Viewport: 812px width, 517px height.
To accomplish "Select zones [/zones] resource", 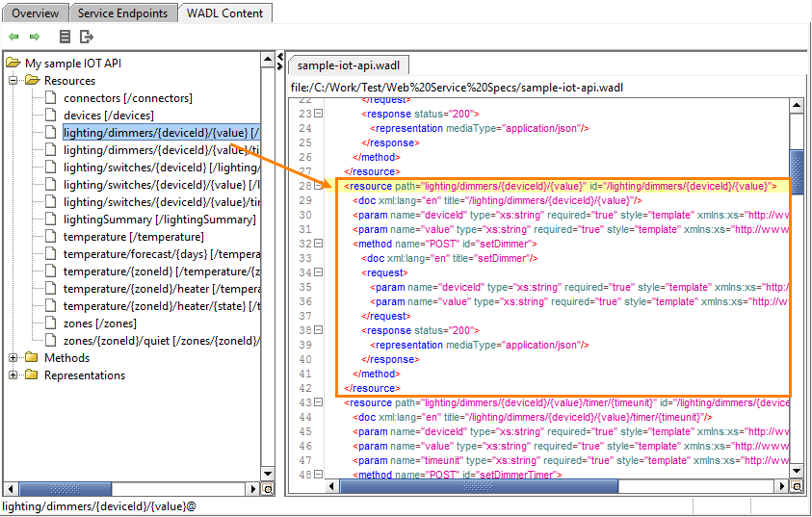I will (100, 323).
